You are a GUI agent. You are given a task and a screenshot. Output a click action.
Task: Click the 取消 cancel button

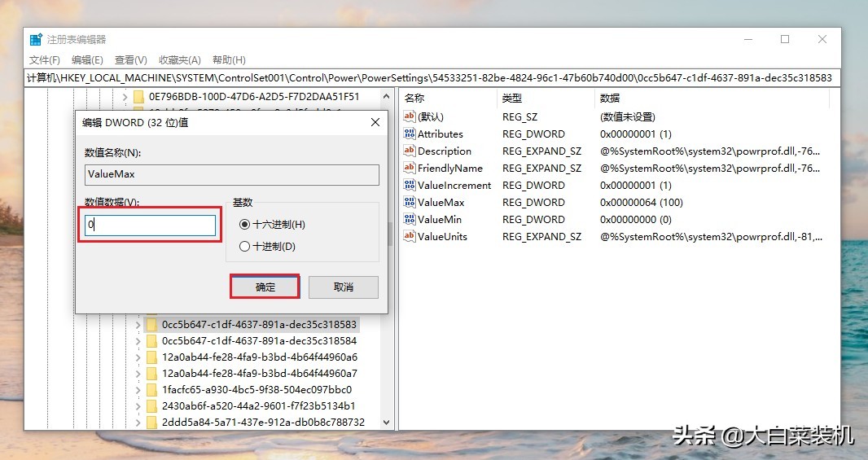(x=344, y=287)
